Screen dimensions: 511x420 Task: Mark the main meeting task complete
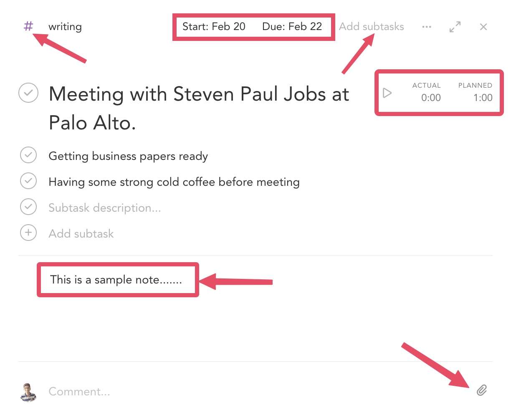[x=28, y=93]
